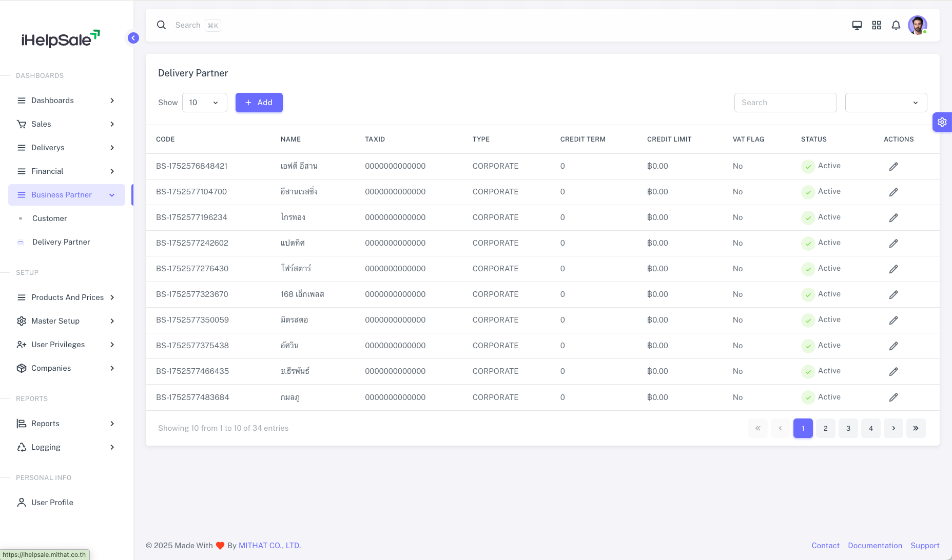Edit row BS-1752576848421 with pencil icon

[x=893, y=166]
